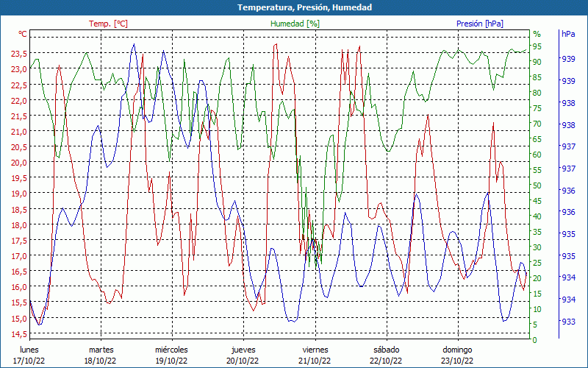Click the date "18/10/22"
Viewport: 588px width, 368px height.
point(100,361)
